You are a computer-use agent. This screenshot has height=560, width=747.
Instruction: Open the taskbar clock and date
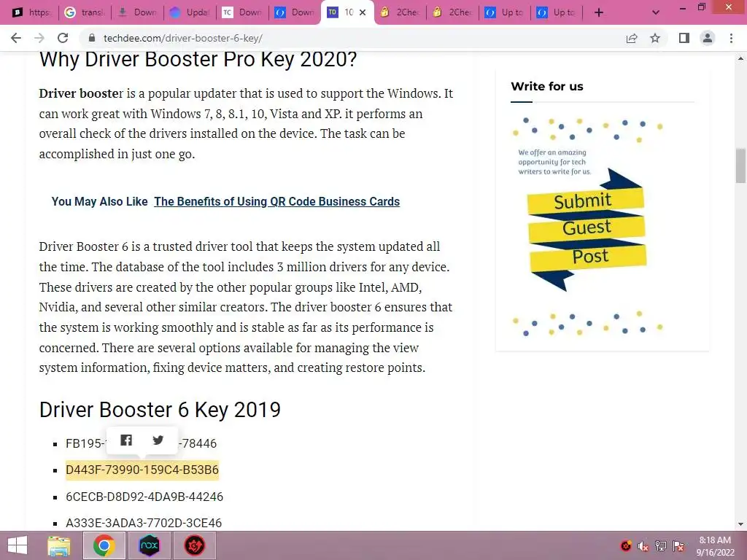[715, 546]
